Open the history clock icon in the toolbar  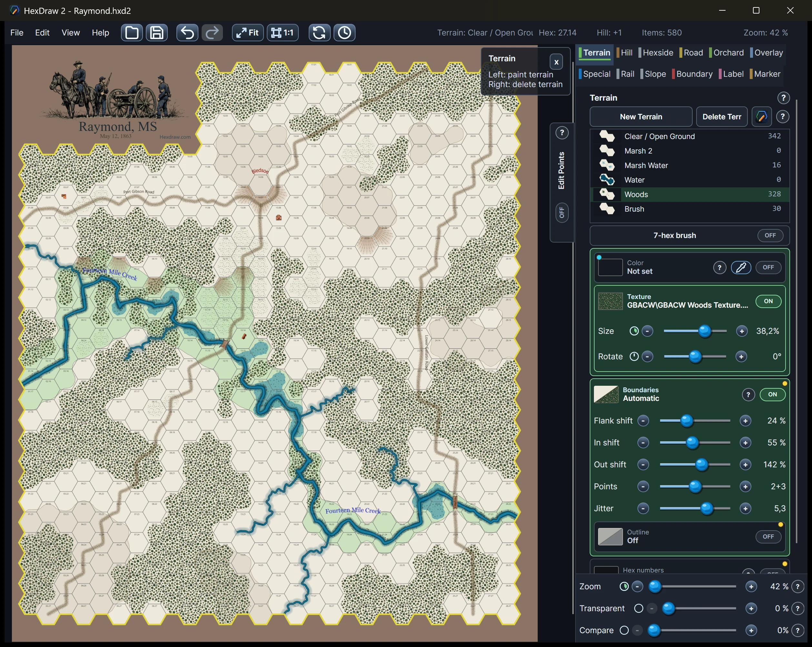coord(344,33)
